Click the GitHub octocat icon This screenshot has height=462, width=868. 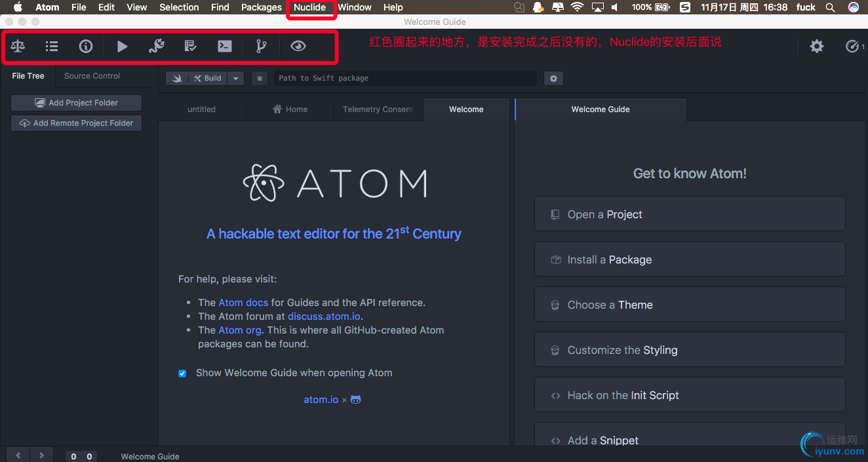pyautogui.click(x=356, y=399)
